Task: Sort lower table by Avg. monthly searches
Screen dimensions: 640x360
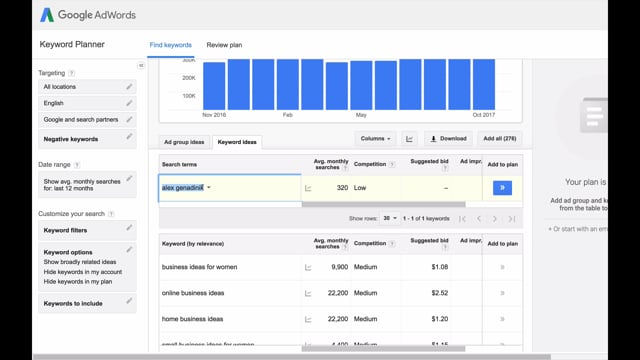Action: tap(331, 243)
